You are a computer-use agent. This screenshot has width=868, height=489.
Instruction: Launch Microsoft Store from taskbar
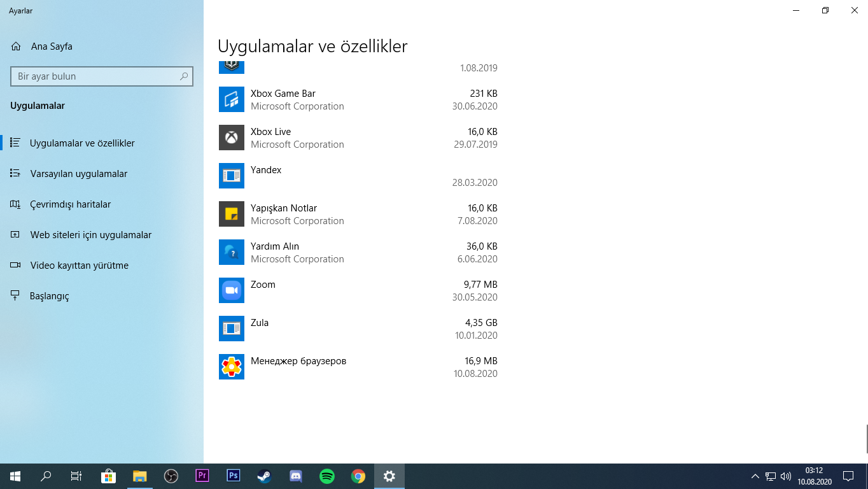(109, 476)
